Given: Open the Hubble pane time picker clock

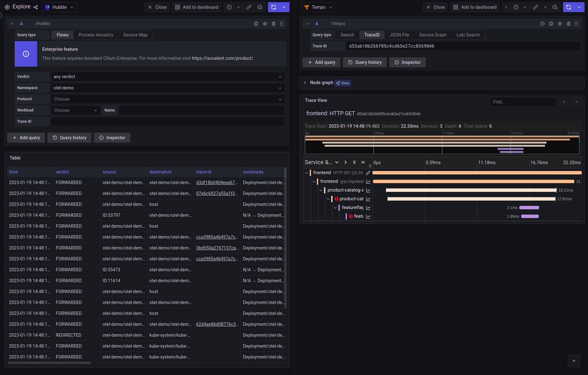Looking at the screenshot, I should [229, 7].
